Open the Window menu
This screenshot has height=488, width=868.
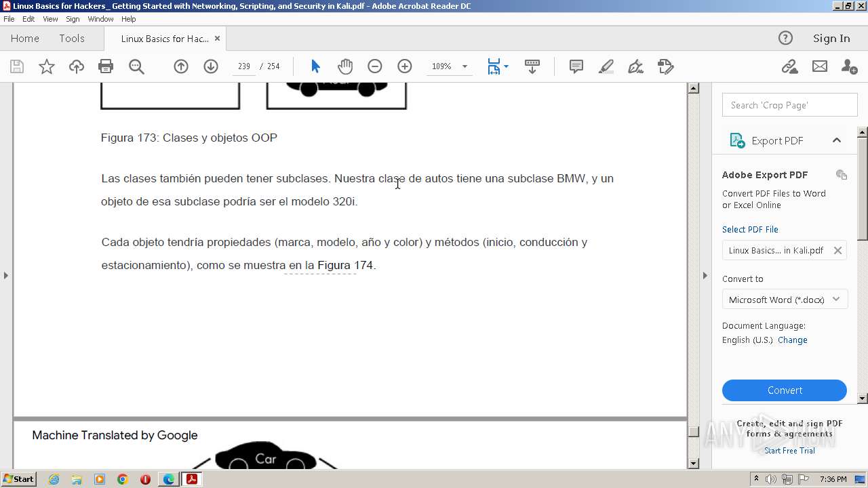point(100,19)
